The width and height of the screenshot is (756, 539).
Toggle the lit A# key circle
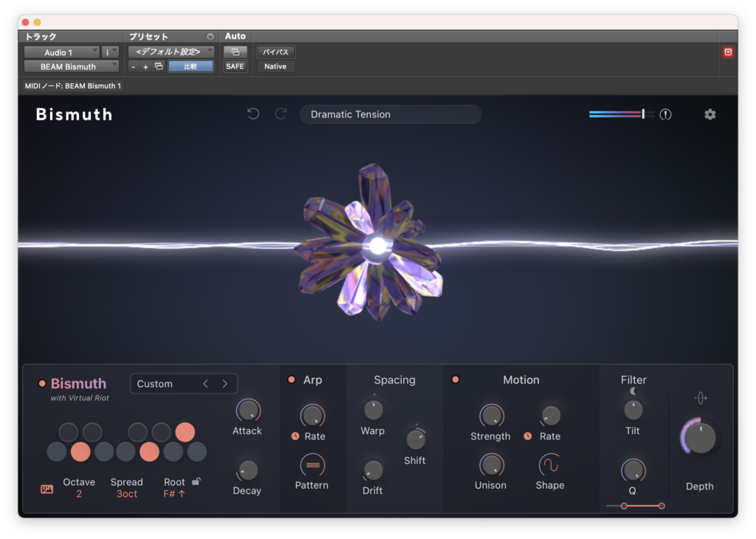point(185,432)
